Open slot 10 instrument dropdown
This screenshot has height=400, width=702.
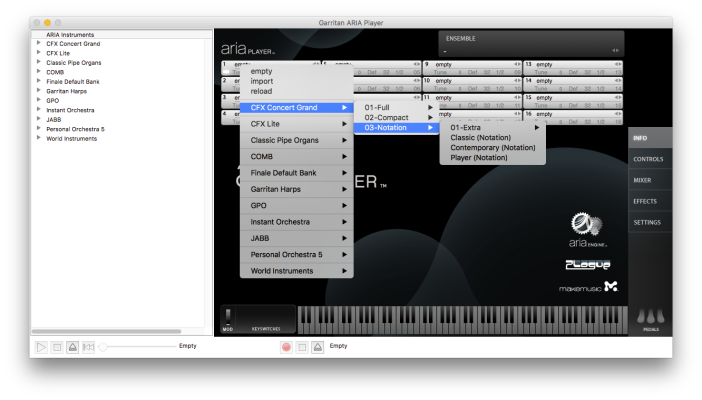click(x=517, y=81)
